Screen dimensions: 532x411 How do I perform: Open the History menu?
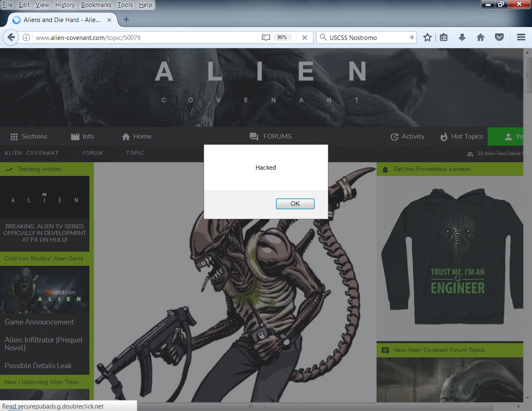pos(65,5)
